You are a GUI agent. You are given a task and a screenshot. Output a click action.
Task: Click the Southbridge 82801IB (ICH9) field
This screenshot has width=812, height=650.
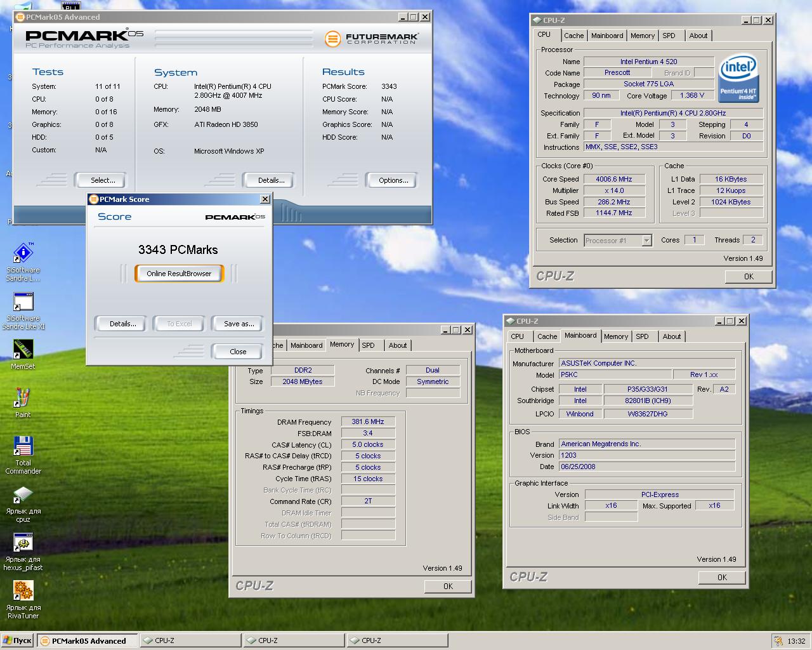tap(648, 401)
